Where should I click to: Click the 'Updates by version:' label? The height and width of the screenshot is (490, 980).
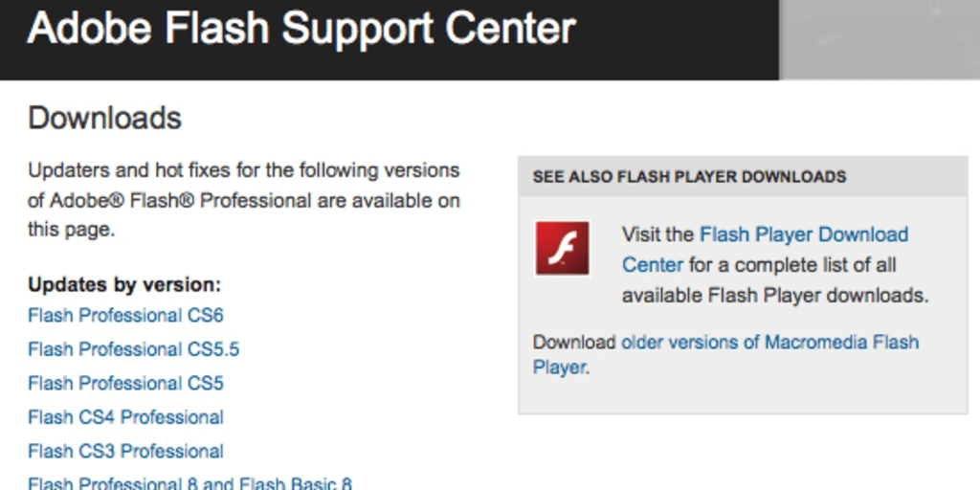(124, 284)
